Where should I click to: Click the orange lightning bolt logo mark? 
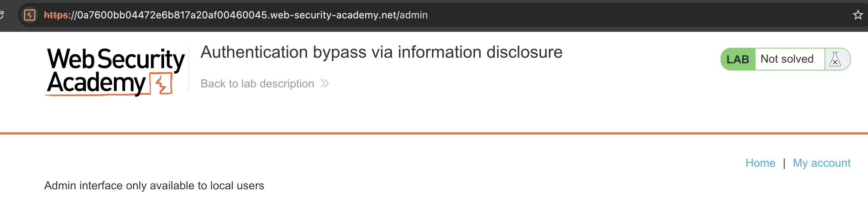pos(161,84)
